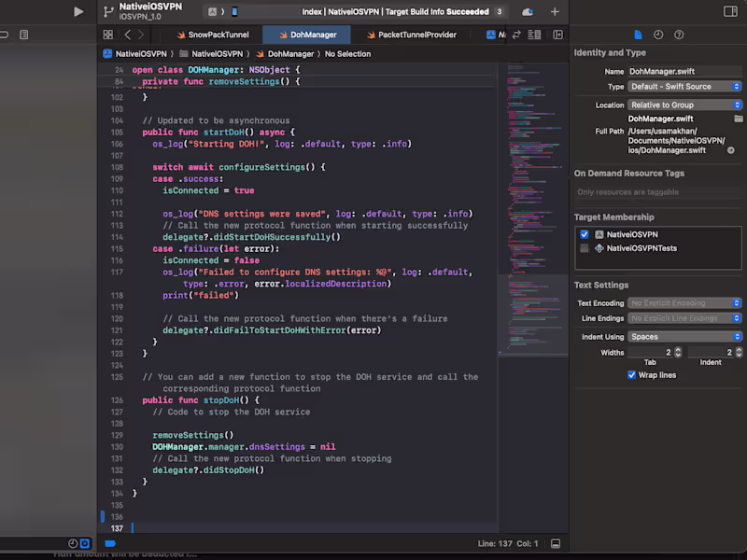Reveal file in Finder arrow icon
This screenshot has width=747, height=560.
[x=731, y=150]
